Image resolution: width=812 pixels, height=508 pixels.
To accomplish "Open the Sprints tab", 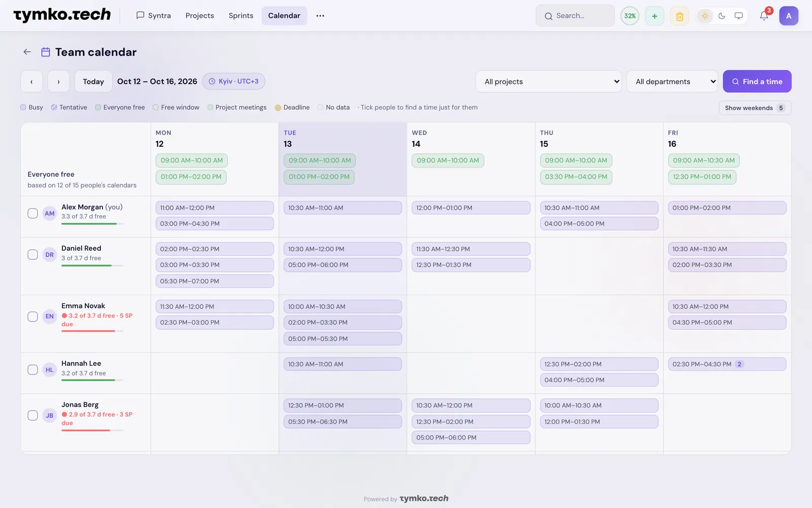I will [241, 16].
